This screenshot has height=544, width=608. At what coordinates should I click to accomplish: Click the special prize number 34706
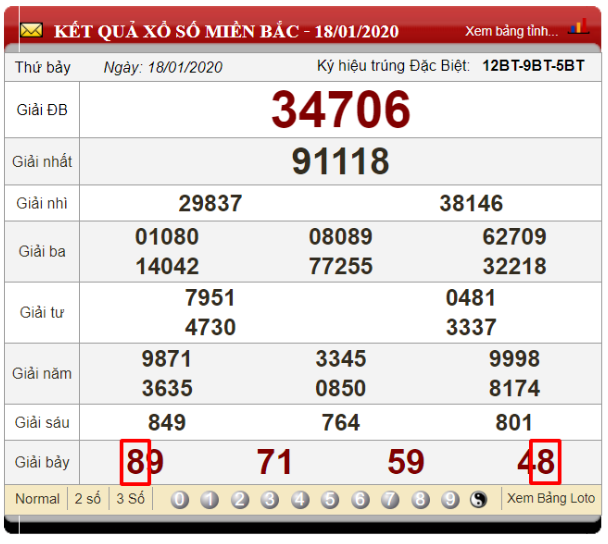click(x=341, y=110)
